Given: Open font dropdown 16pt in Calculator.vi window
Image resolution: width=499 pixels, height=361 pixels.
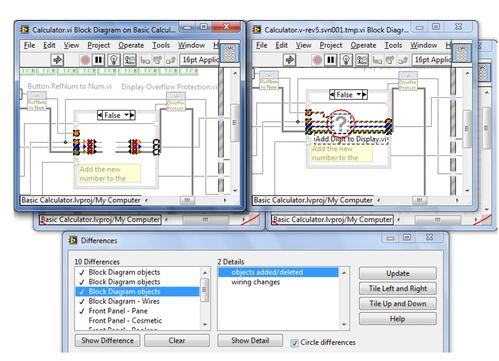Looking at the screenshot, I should coord(200,60).
